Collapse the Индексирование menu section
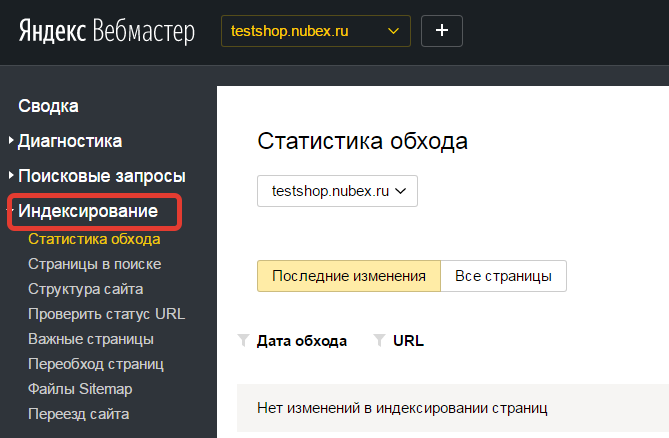Screen dimensions: 669x438 [x=88, y=211]
